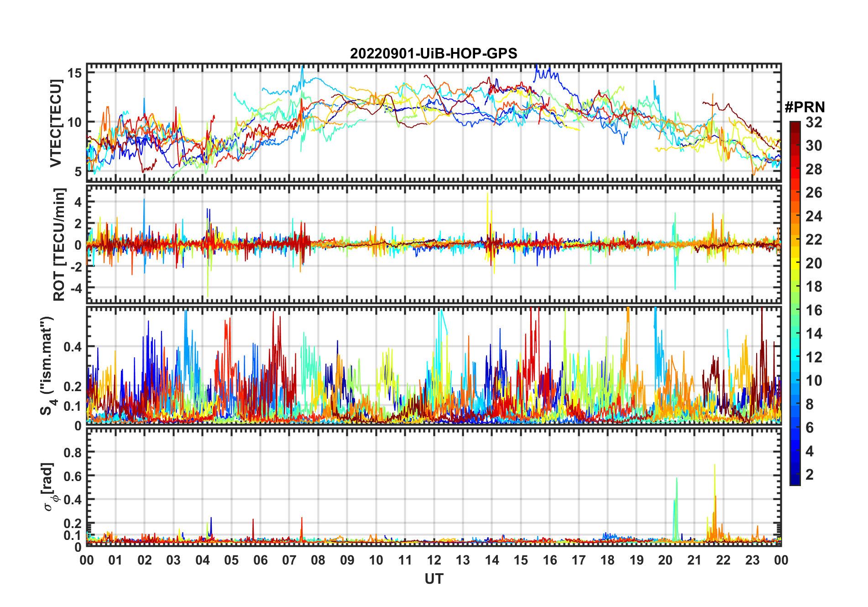The width and height of the screenshot is (868, 607).
Task: Select hour tick 05 on UT axis
Action: 231,560
